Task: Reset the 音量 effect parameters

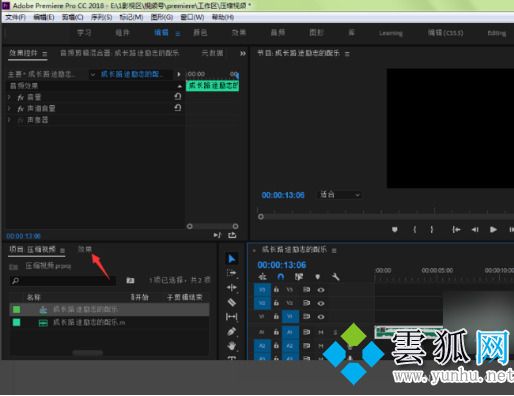Action: [178, 97]
